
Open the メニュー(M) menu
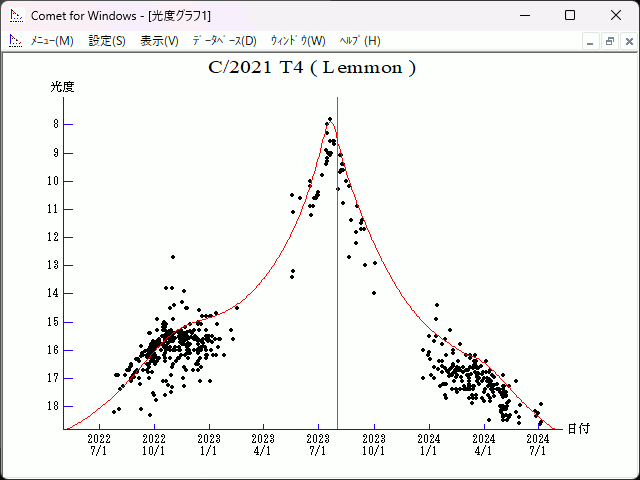(51, 41)
